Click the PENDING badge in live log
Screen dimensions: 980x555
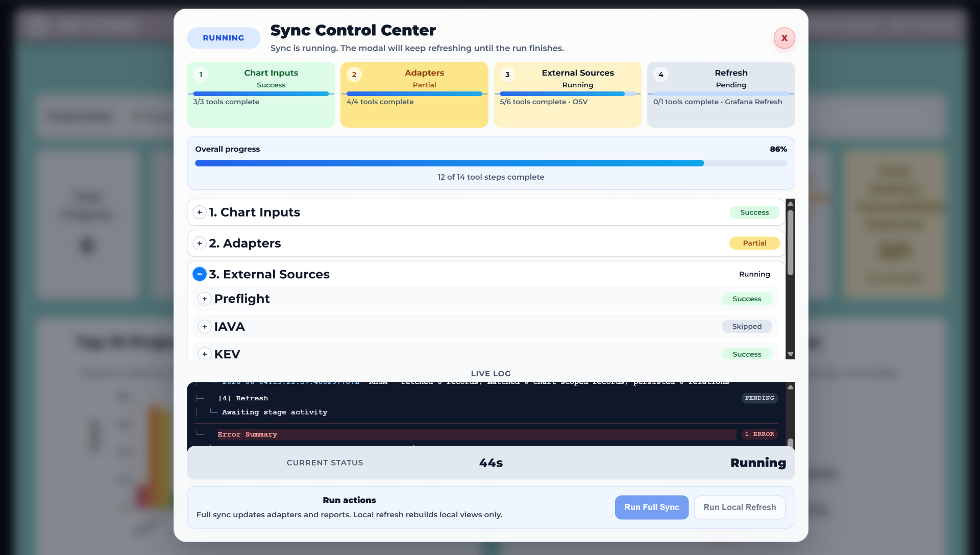point(759,398)
